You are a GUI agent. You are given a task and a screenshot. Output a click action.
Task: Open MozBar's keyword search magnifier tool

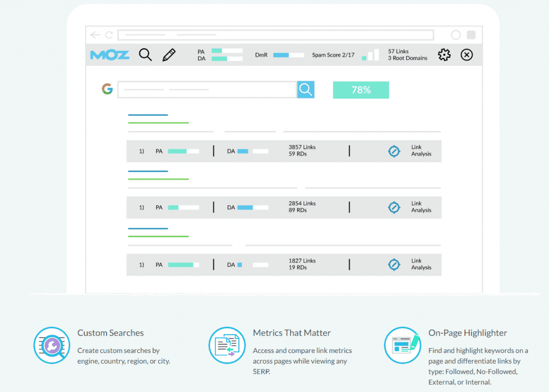tap(145, 55)
